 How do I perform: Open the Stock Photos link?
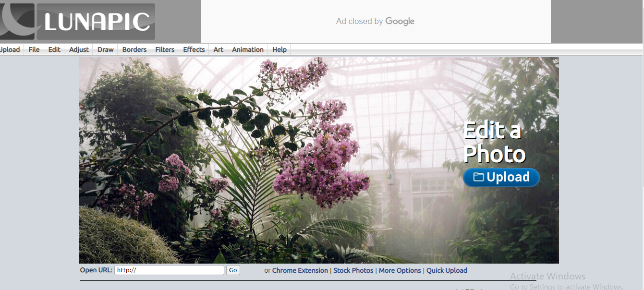353,270
